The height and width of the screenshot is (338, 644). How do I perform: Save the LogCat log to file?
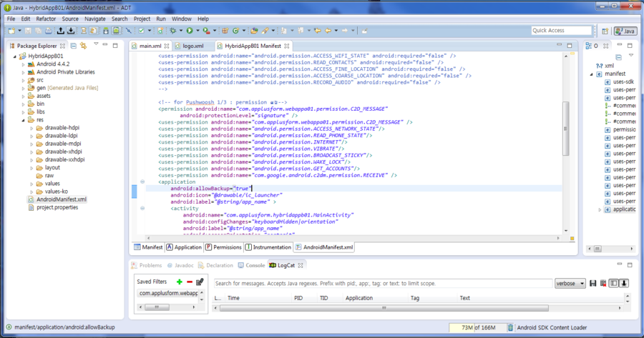[592, 284]
